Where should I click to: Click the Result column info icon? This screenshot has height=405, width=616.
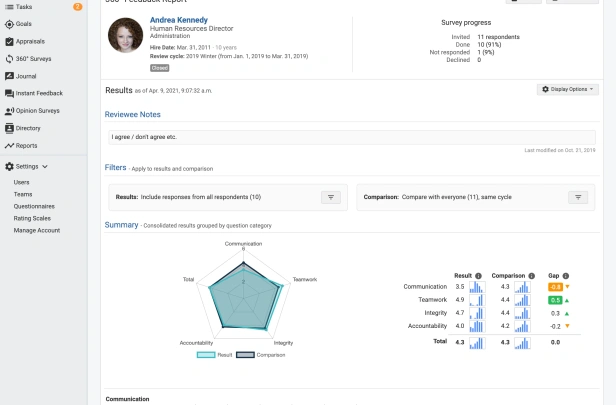click(478, 276)
